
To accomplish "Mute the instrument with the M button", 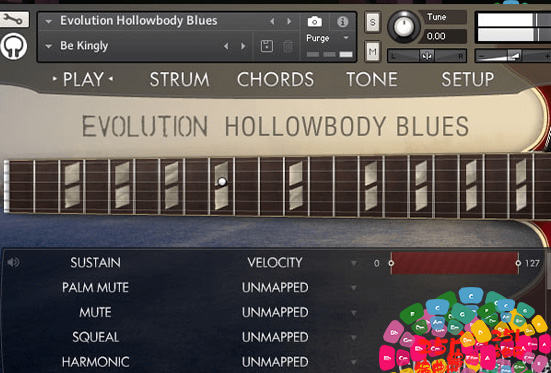I will (x=372, y=52).
